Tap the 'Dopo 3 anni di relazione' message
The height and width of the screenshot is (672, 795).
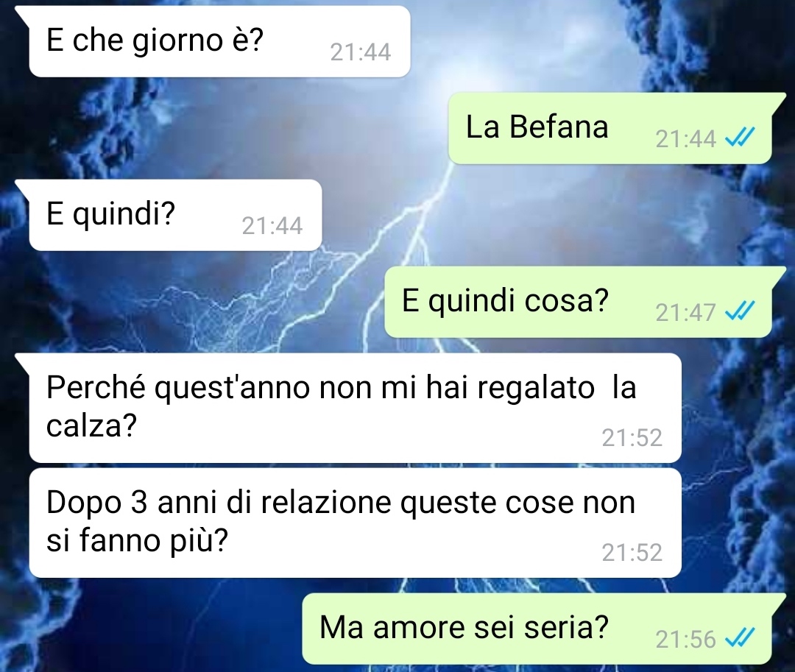(355, 523)
